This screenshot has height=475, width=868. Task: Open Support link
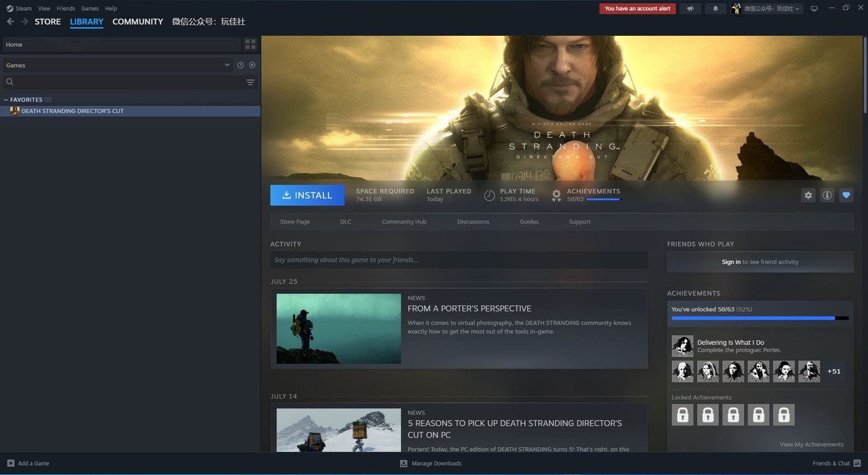tap(580, 222)
